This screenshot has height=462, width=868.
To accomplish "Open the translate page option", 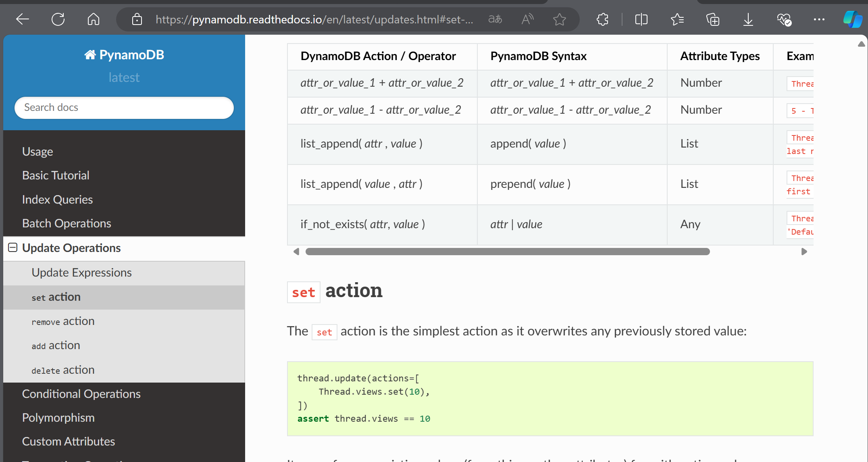I will point(495,19).
